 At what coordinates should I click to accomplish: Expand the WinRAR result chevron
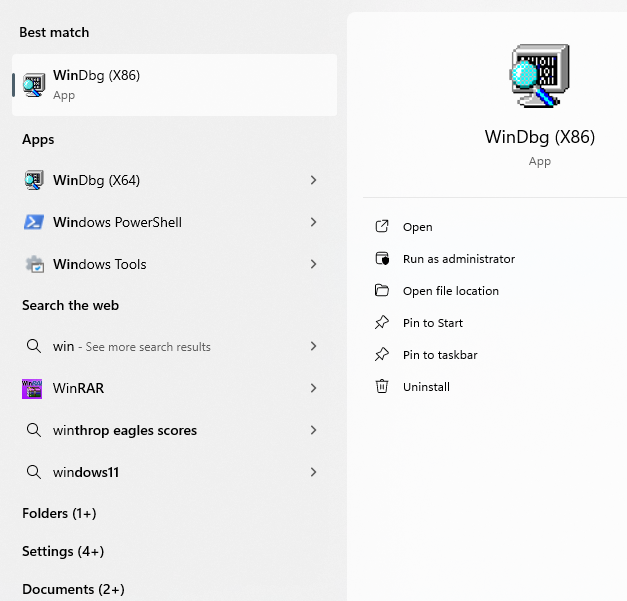[314, 388]
